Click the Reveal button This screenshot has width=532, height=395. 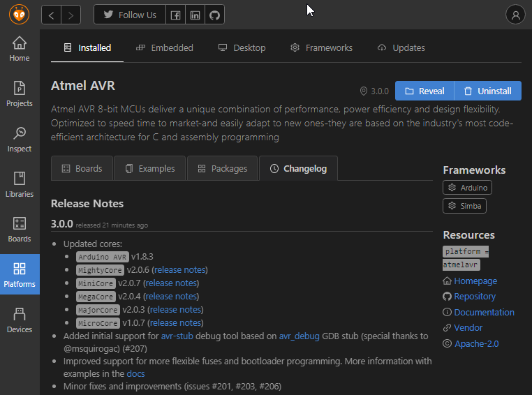[x=424, y=91]
